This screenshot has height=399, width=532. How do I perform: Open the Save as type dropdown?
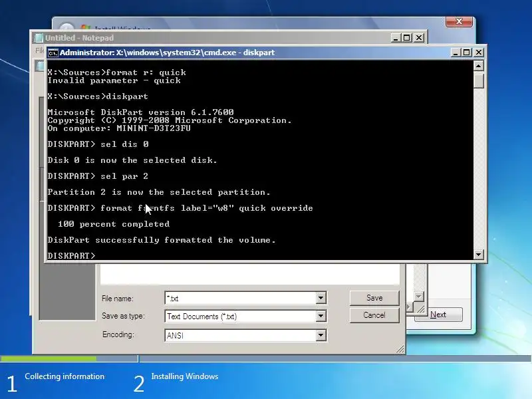point(321,317)
